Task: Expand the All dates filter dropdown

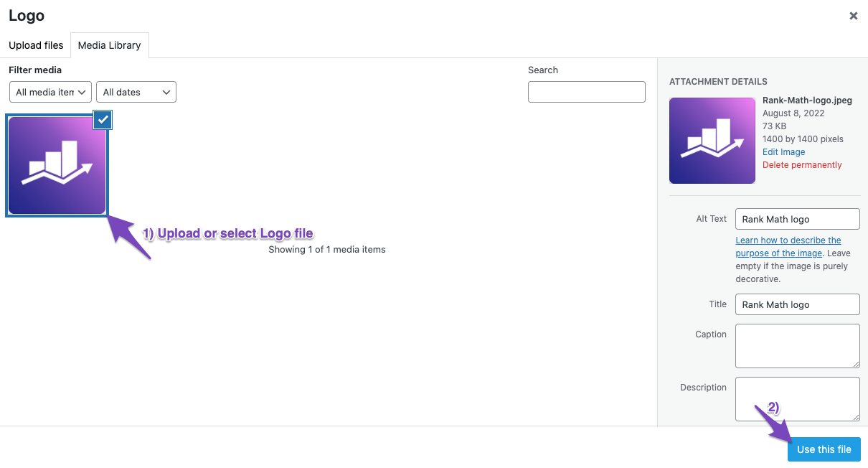Action: (x=136, y=92)
